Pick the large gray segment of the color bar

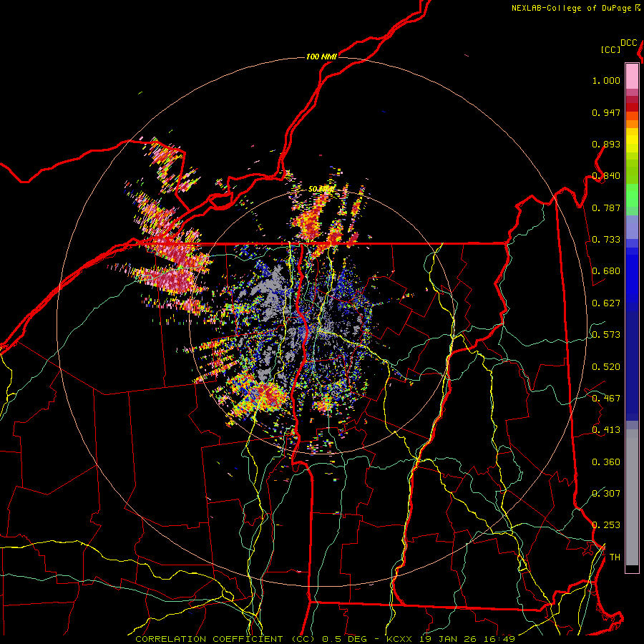pos(632,498)
